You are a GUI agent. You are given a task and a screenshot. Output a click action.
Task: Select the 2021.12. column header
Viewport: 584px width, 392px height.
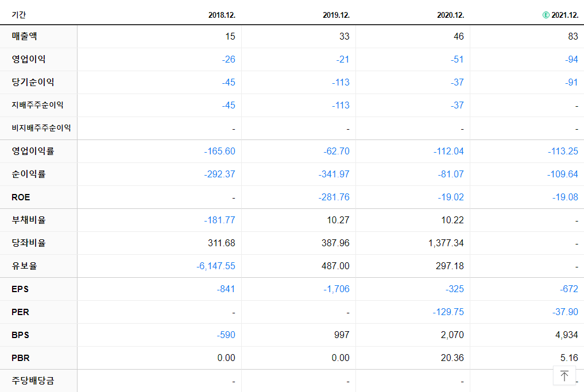coord(565,15)
